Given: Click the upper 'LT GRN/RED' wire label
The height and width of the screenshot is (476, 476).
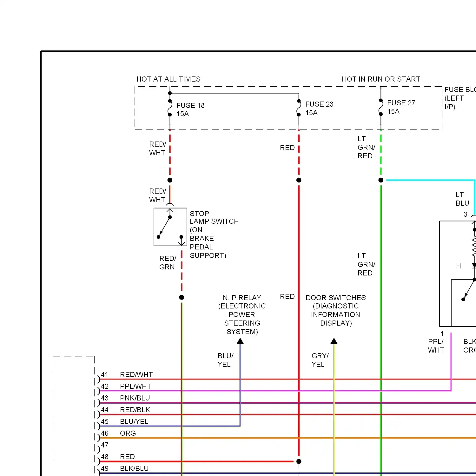Looking at the screenshot, I should (x=366, y=147).
